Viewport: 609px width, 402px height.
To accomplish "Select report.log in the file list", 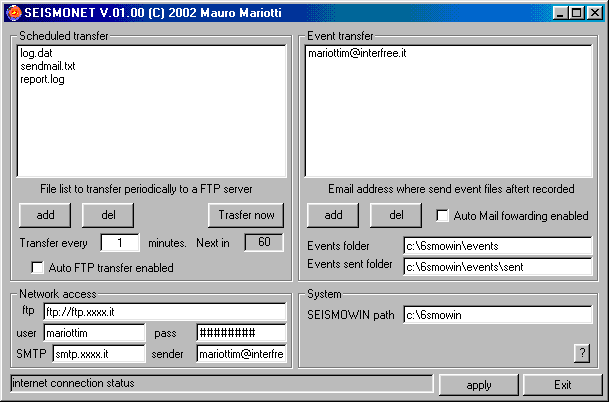I will tap(42, 79).
